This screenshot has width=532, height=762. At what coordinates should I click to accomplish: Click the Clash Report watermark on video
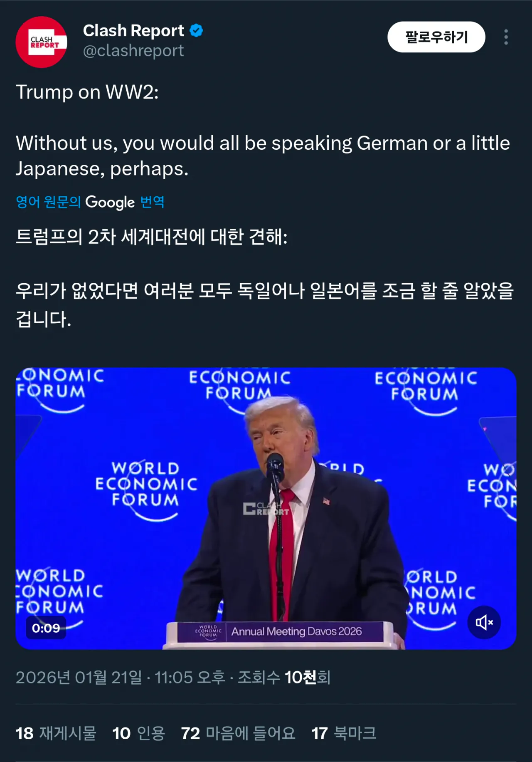[x=266, y=509]
